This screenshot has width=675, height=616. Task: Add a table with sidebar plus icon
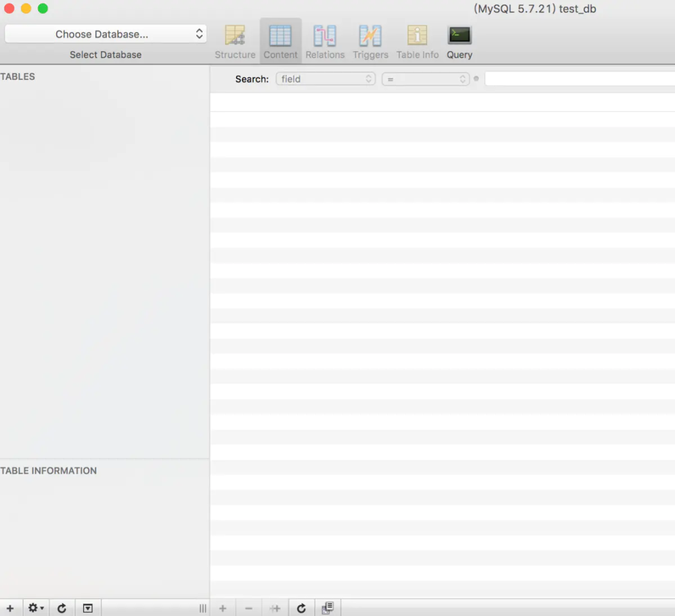pyautogui.click(x=11, y=609)
